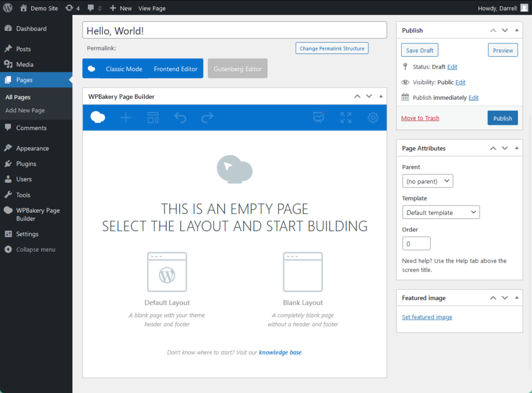Toggle Publish panel collapse triangle
Image resolution: width=532 pixels, height=393 pixels.
517,30
